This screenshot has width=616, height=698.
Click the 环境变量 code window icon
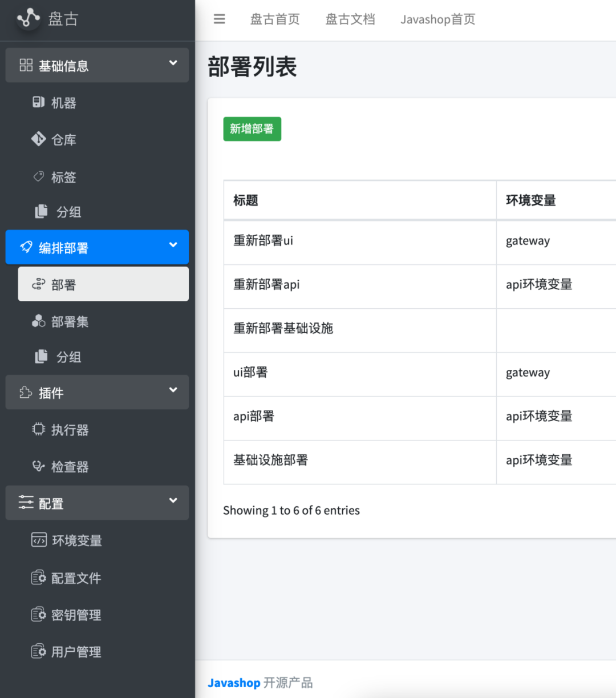pos(39,539)
